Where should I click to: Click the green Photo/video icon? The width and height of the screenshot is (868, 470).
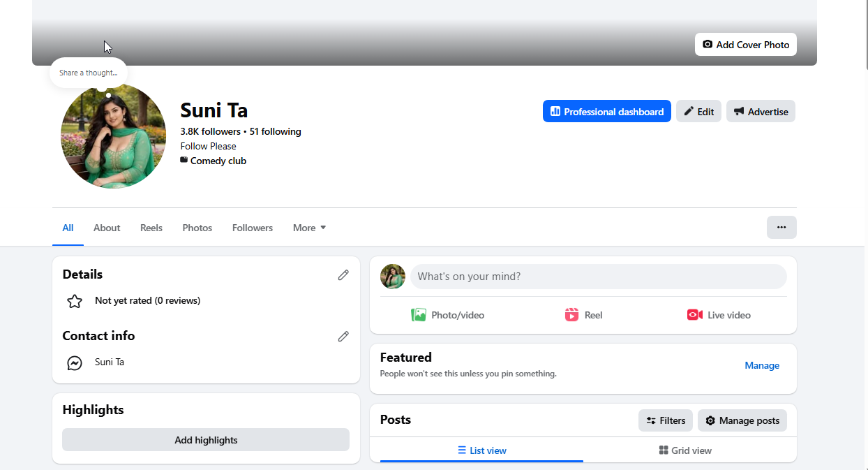pyautogui.click(x=419, y=315)
